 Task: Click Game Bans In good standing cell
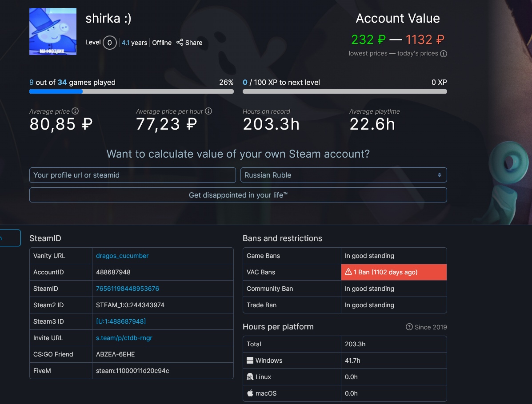394,256
